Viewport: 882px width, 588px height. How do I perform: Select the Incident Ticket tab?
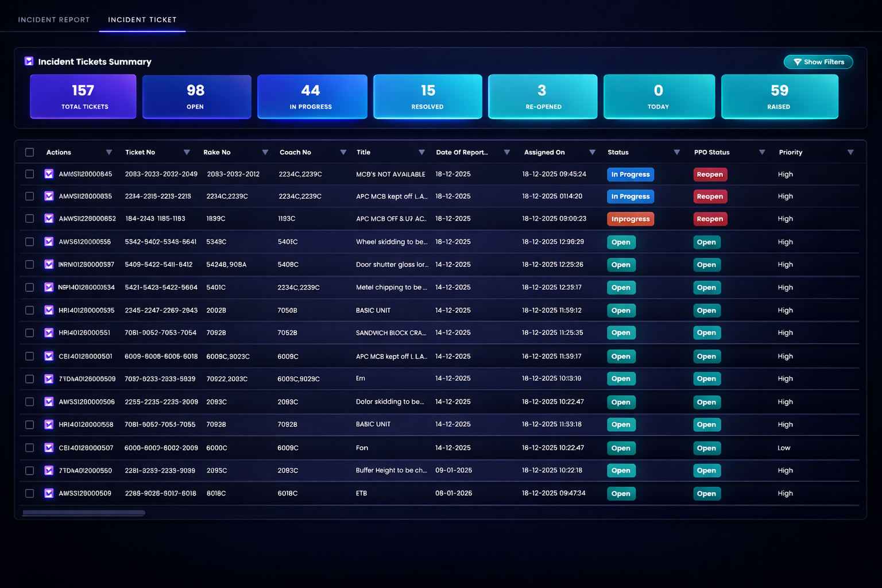[142, 20]
